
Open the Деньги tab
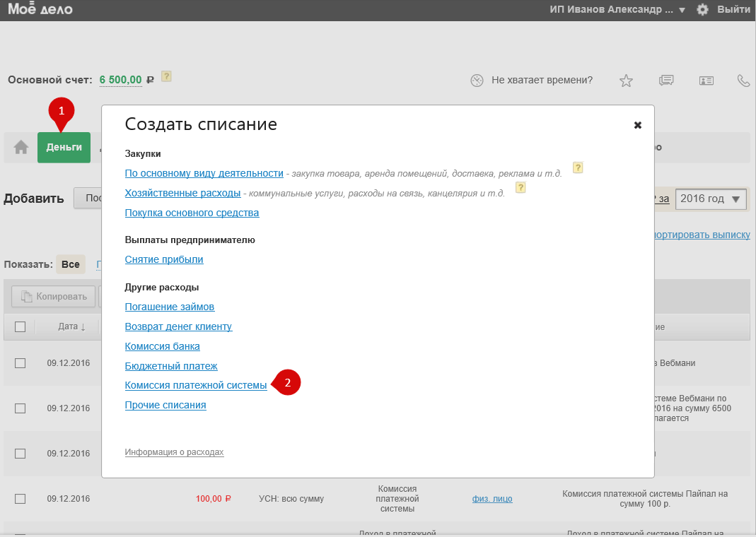[x=64, y=148]
